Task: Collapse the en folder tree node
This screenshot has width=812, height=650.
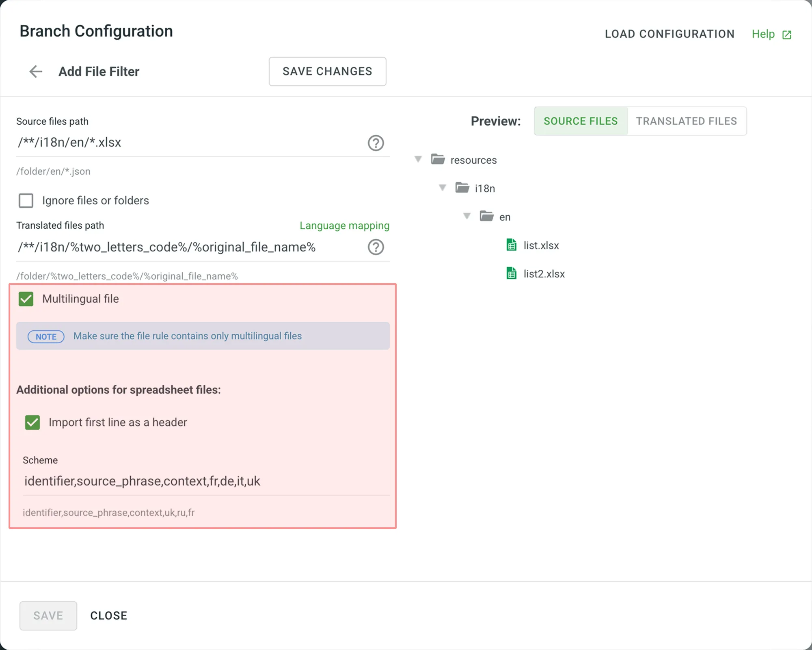Action: point(466,216)
